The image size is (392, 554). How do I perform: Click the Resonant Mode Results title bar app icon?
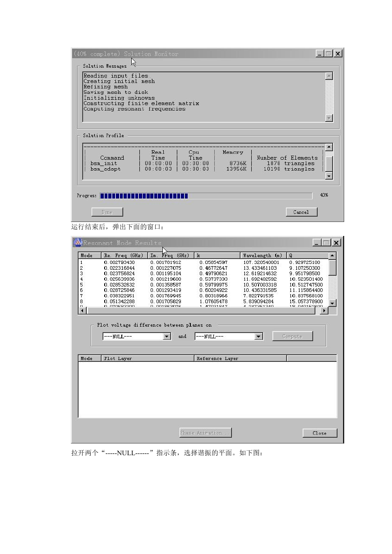click(78, 243)
